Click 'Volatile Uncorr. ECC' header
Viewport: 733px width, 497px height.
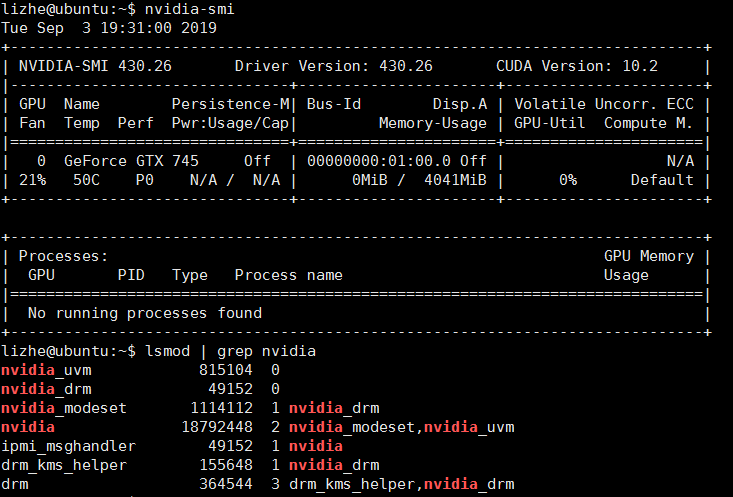[x=604, y=104]
